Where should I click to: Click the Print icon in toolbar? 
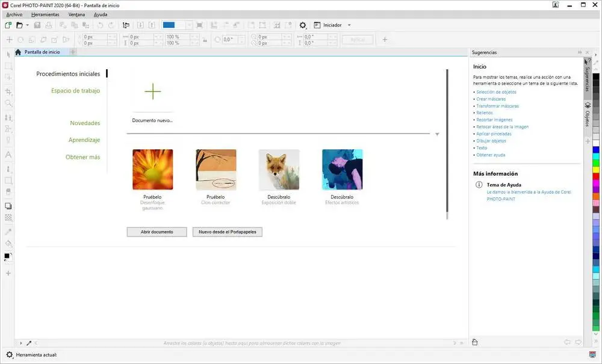(48, 25)
